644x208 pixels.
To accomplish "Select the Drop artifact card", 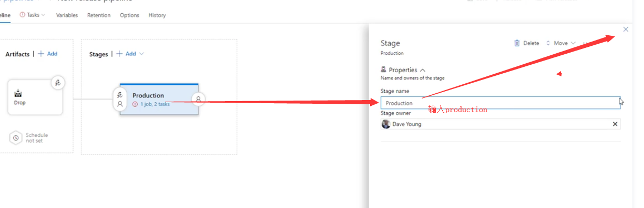I will coord(35,97).
